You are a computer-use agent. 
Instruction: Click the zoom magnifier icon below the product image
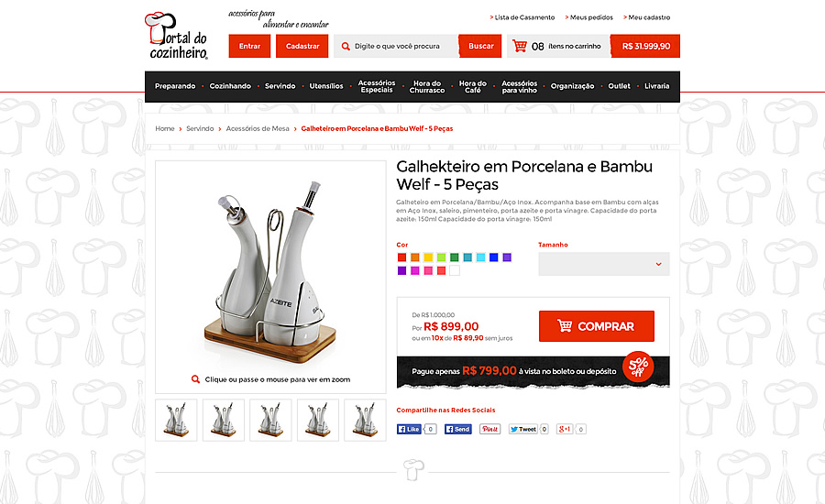click(x=195, y=379)
